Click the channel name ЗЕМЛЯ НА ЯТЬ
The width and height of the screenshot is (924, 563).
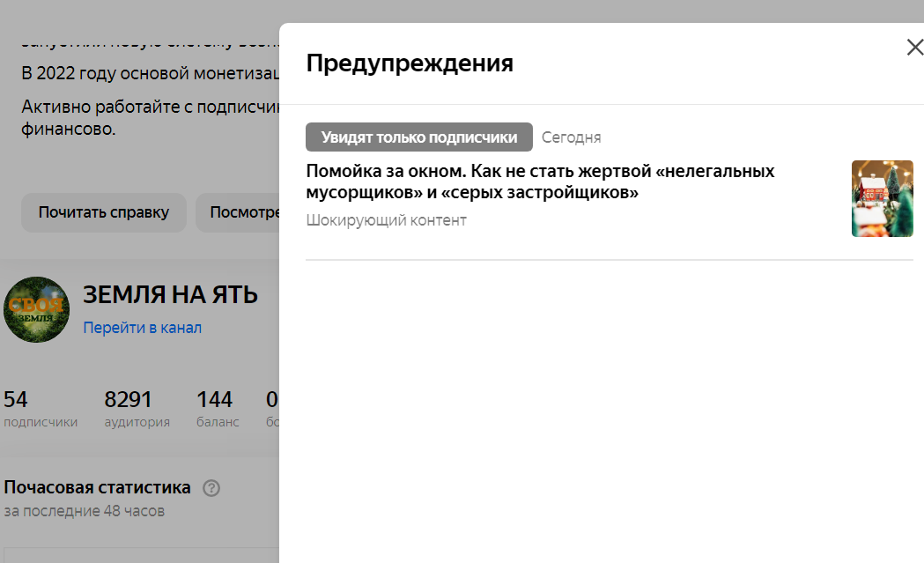point(170,294)
